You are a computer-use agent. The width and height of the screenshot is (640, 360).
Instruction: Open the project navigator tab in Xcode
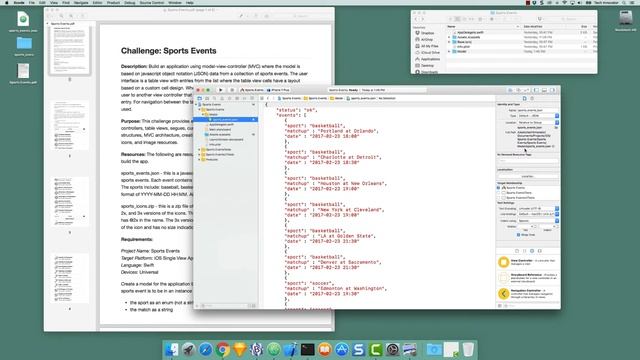(x=200, y=98)
